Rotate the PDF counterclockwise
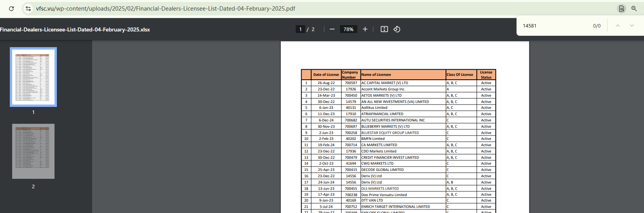644x213 pixels. point(397,29)
